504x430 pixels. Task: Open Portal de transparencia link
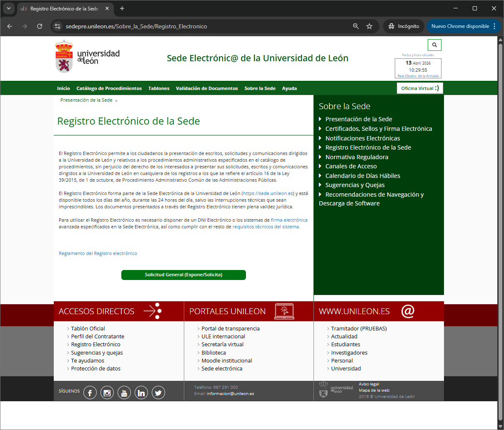(x=231, y=328)
